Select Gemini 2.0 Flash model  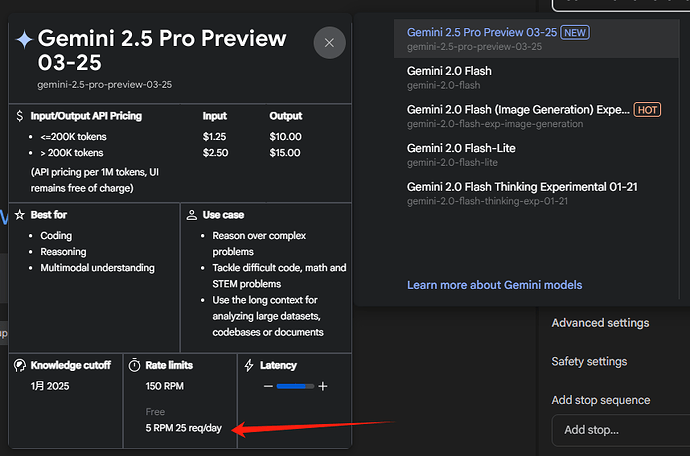coord(536,77)
